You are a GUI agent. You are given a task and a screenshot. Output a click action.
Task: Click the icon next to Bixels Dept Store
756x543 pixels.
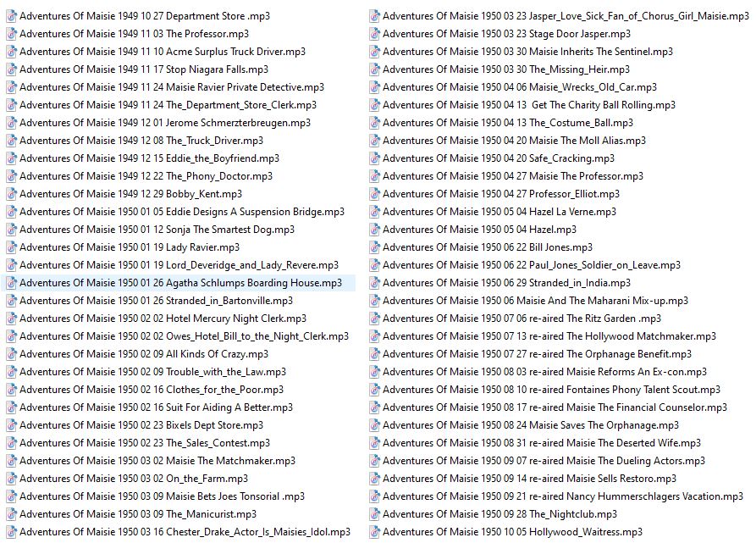[11, 425]
